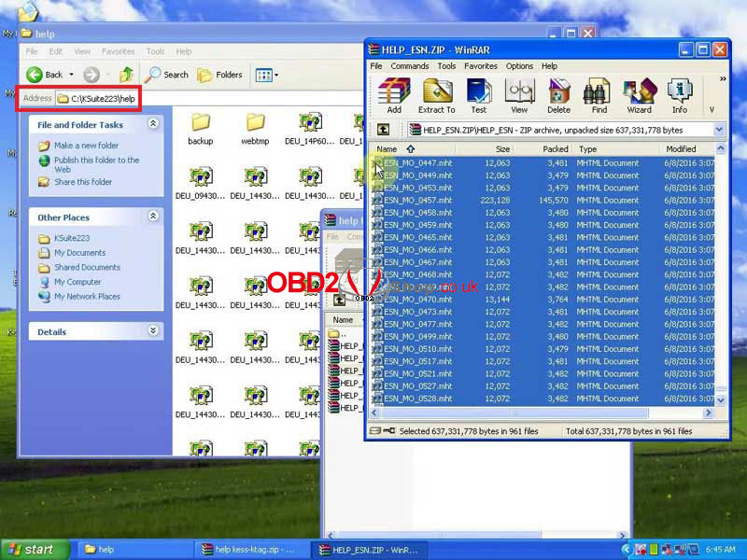Open the Commands menu in WinRAR
Viewport: 747px width, 560px height.
[x=410, y=66]
